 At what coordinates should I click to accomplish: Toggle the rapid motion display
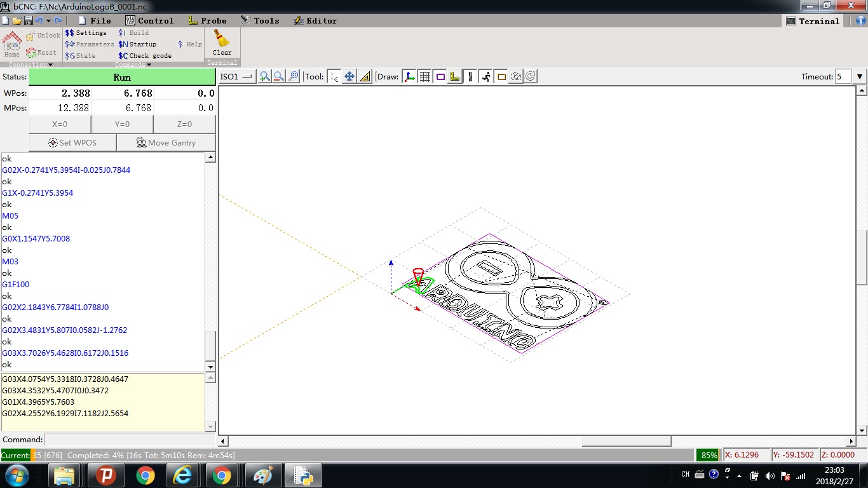[x=486, y=77]
